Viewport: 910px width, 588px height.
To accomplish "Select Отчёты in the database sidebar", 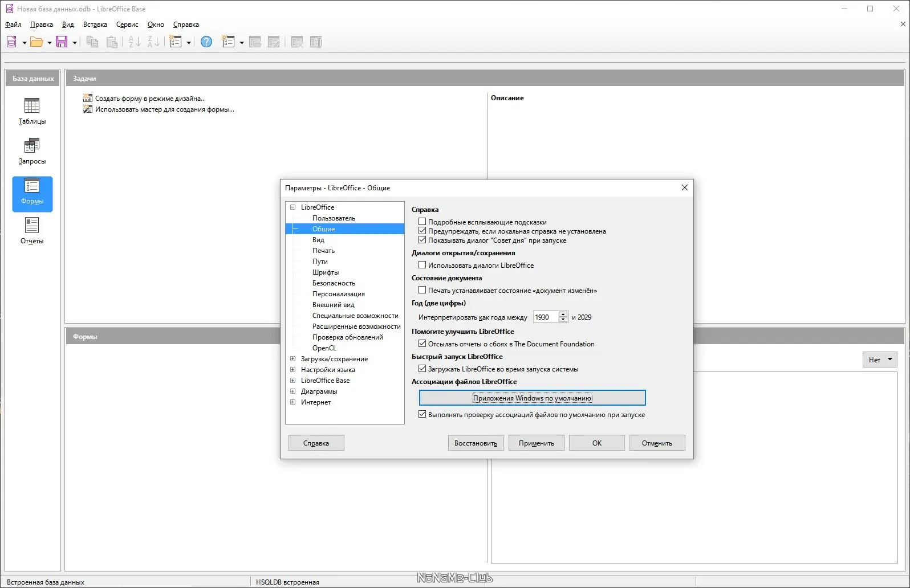I will [x=32, y=231].
